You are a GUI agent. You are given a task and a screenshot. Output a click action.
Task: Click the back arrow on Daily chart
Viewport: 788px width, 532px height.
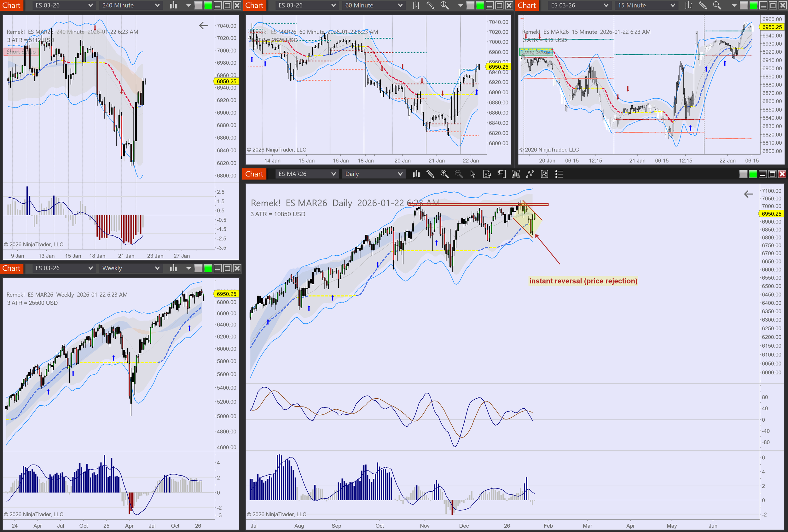tap(748, 194)
